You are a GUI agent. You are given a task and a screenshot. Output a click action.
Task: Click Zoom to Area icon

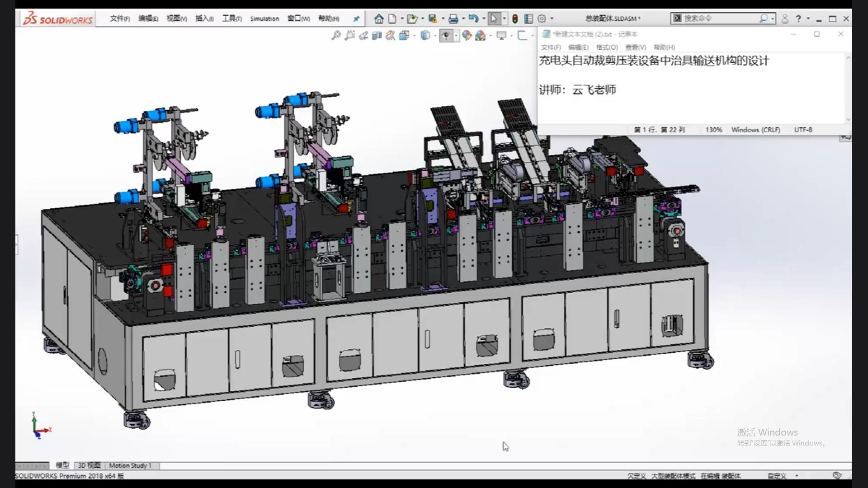349,35
